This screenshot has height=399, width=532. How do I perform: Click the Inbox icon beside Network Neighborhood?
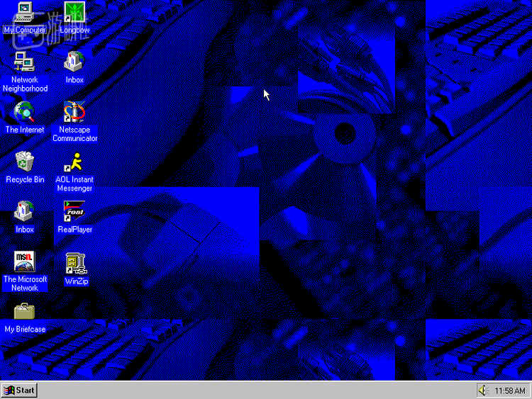coord(74,62)
